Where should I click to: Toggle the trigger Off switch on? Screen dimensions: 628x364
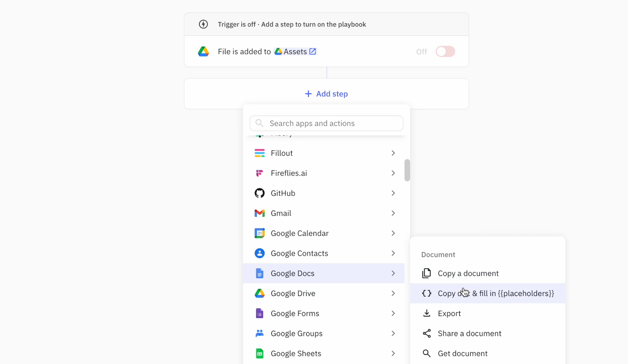coord(445,51)
